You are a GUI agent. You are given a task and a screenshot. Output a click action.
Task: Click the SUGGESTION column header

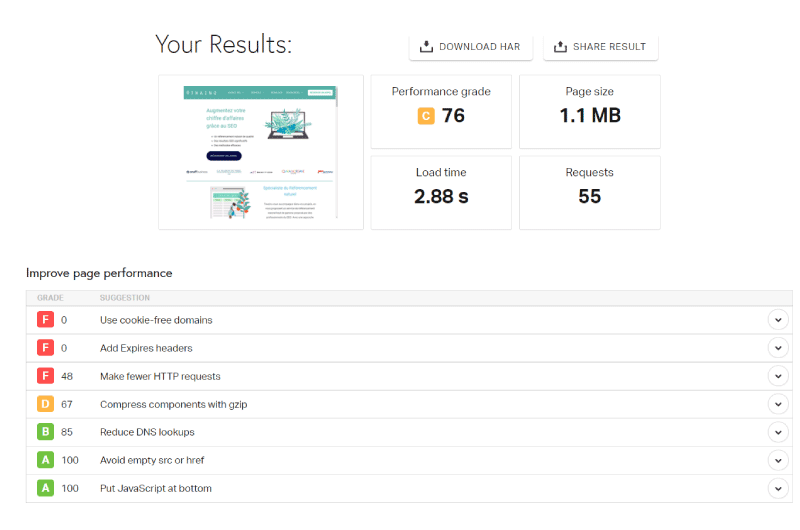coord(125,298)
